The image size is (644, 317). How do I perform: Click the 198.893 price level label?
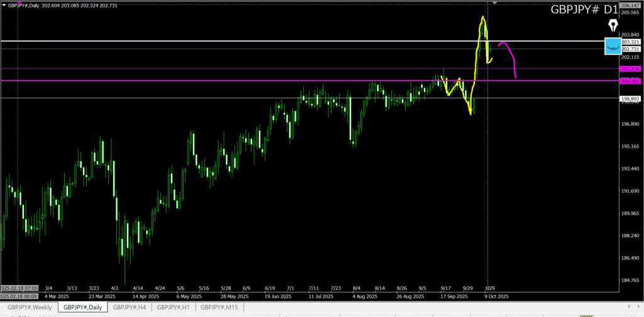coord(630,98)
